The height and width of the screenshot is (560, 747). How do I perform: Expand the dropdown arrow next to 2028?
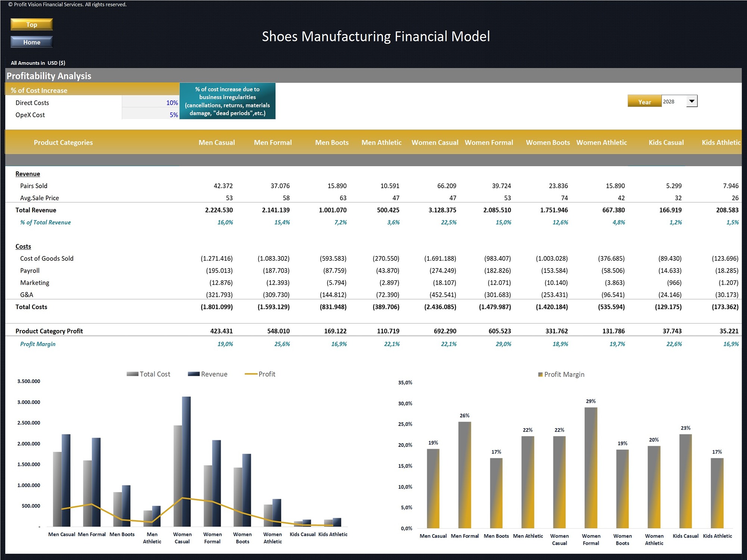tap(692, 101)
